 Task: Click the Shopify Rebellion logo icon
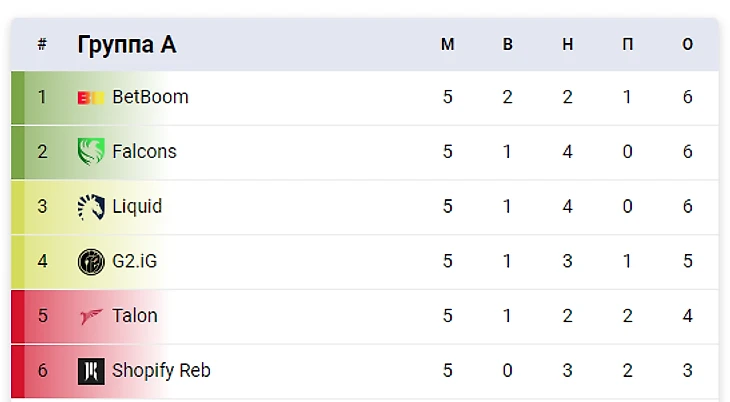(x=91, y=371)
